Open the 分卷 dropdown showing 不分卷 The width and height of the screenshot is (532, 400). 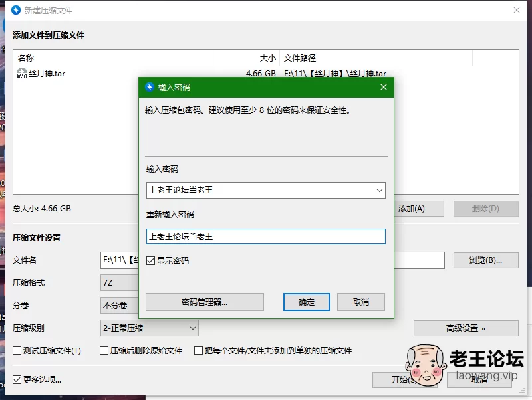(x=118, y=305)
